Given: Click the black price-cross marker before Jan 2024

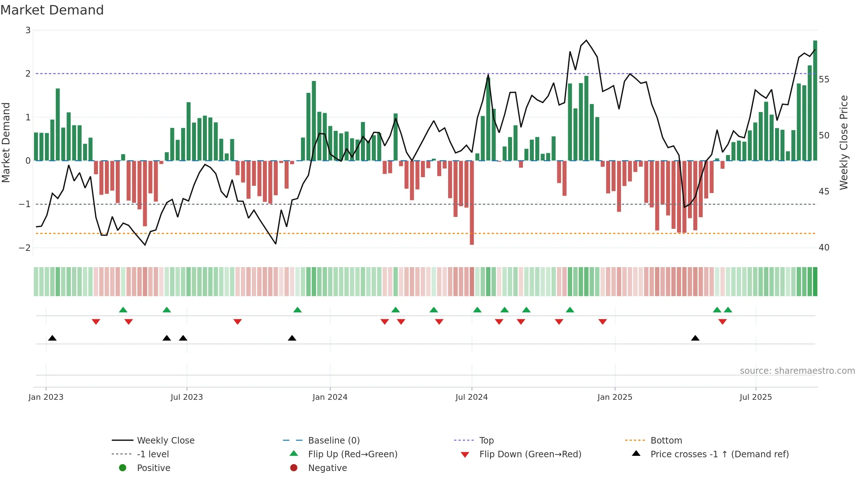Looking at the screenshot, I should [x=292, y=338].
